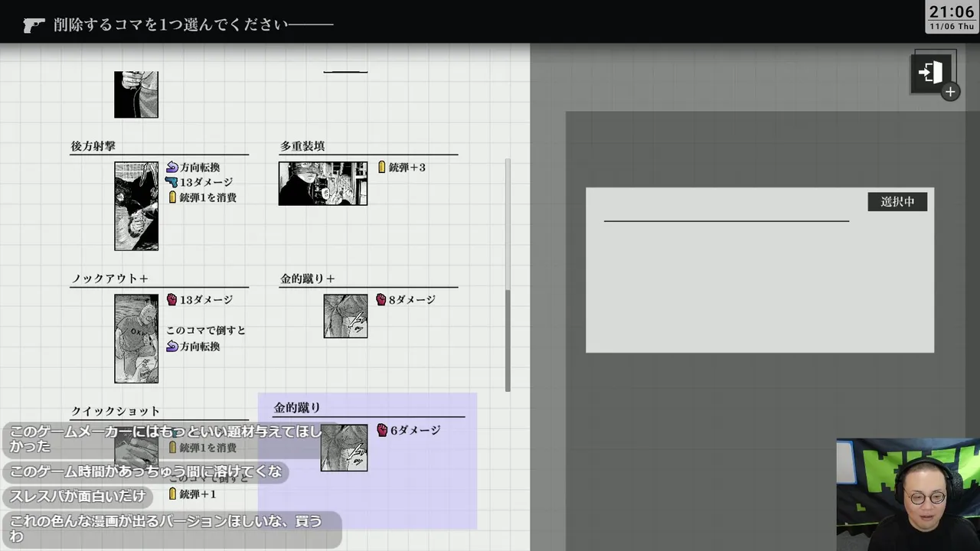Screen dimensions: 980x551
Task: Click the 後方射撃 title
Action: click(x=93, y=146)
